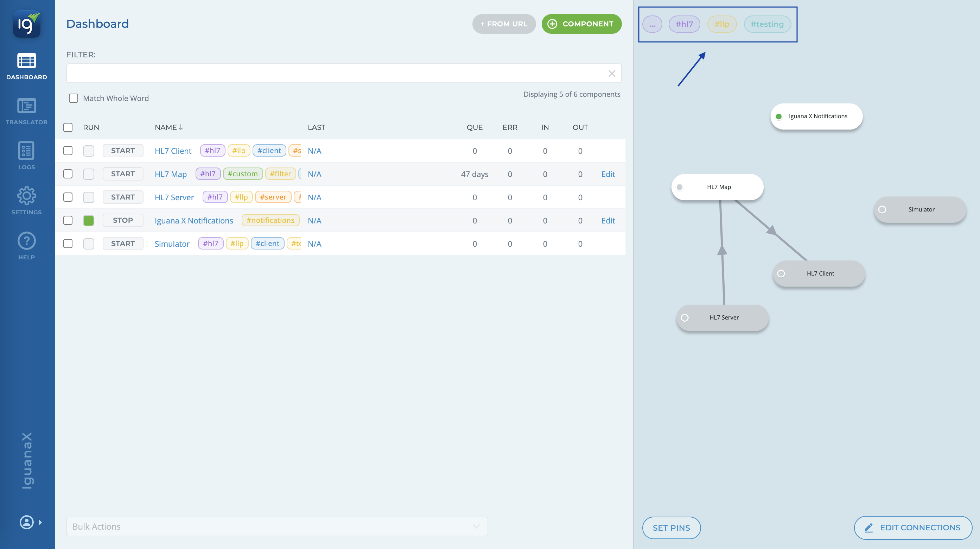This screenshot has width=980, height=549.
Task: Click the ... tag pill in map panel
Action: (652, 24)
